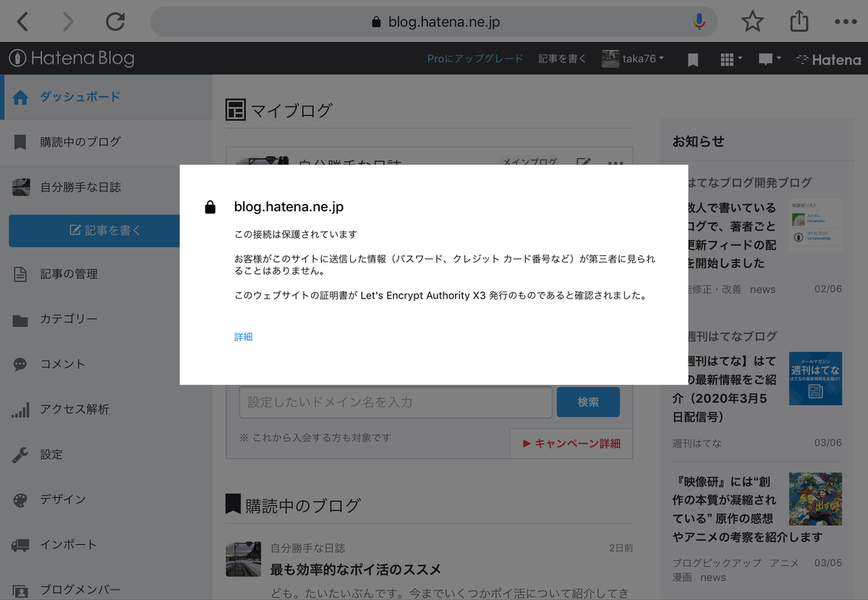Click 自分勝手な日誌 under 購読中のブログ
Viewport: 868px width, 600px height.
[307, 548]
